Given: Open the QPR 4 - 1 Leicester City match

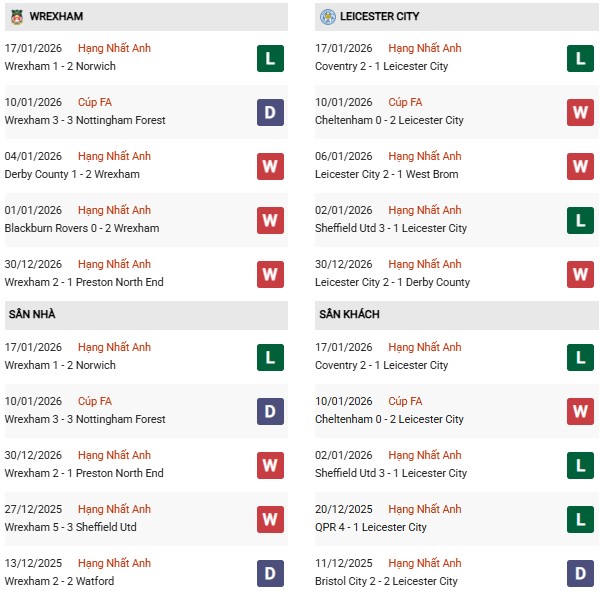Looking at the screenshot, I should click(370, 527).
